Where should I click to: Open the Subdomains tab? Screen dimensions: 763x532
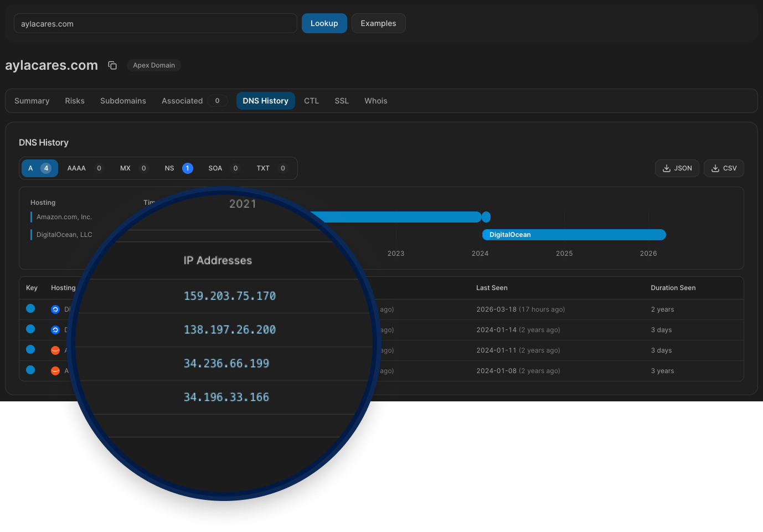tap(123, 101)
